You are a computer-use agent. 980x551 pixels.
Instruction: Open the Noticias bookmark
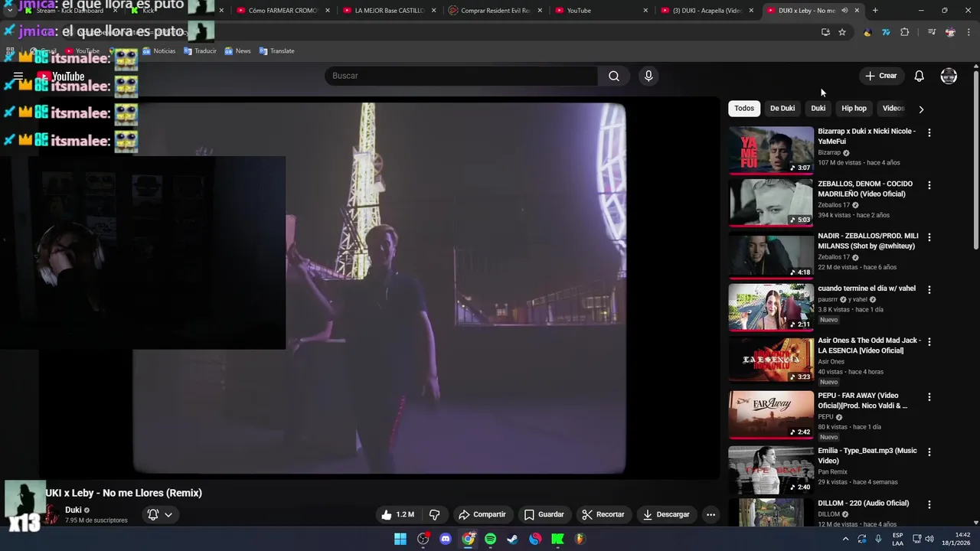[158, 51]
